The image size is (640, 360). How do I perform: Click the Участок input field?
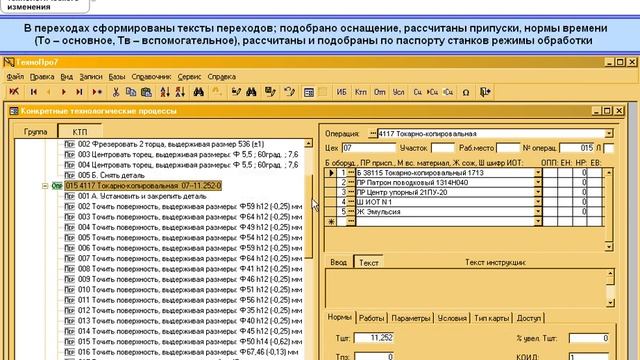coord(442,148)
